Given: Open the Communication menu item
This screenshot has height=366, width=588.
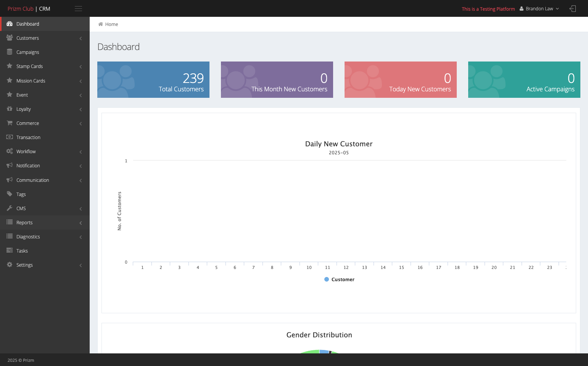Looking at the screenshot, I should (45, 180).
